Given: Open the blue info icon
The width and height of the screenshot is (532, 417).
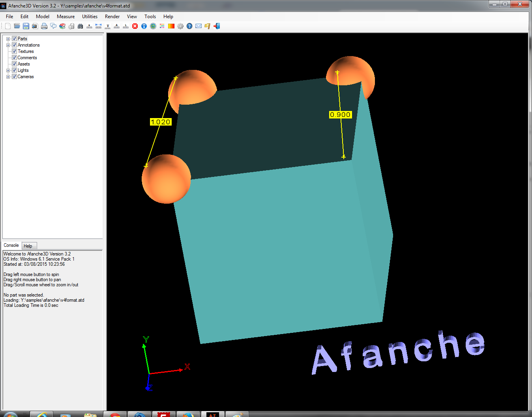Looking at the screenshot, I should tap(144, 26).
